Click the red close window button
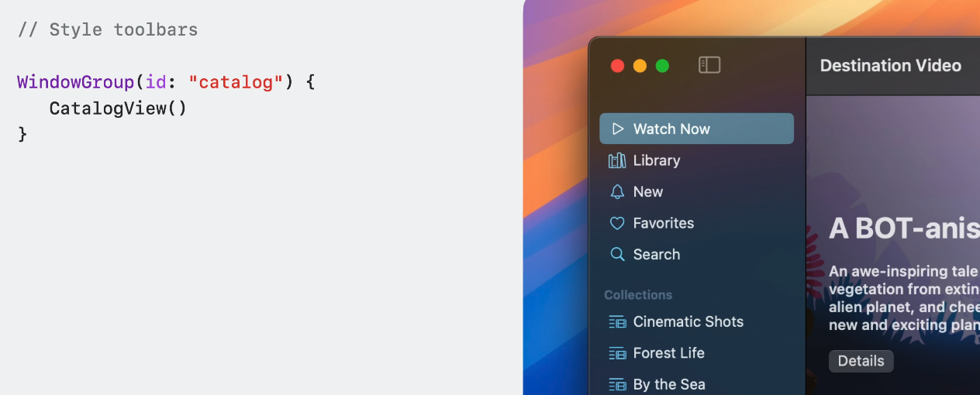The height and width of the screenshot is (395, 980). [x=618, y=66]
